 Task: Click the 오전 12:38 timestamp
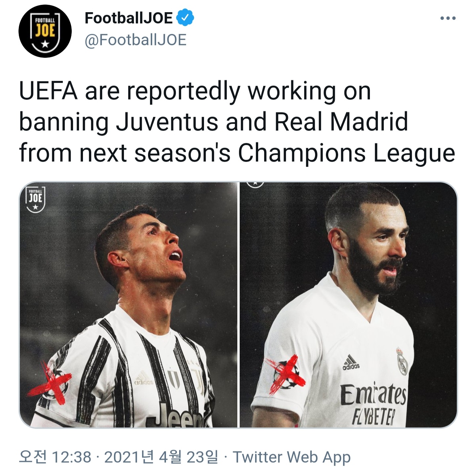(55, 457)
